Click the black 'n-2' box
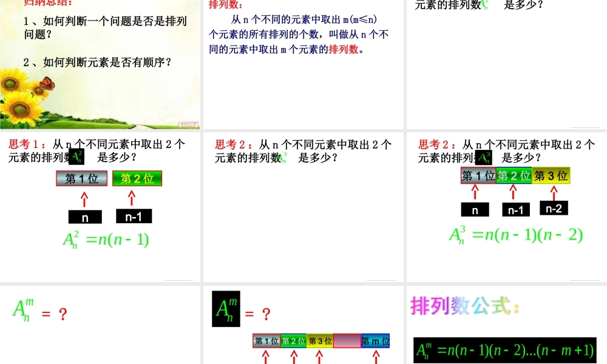The width and height of the screenshot is (607, 364). point(554,208)
